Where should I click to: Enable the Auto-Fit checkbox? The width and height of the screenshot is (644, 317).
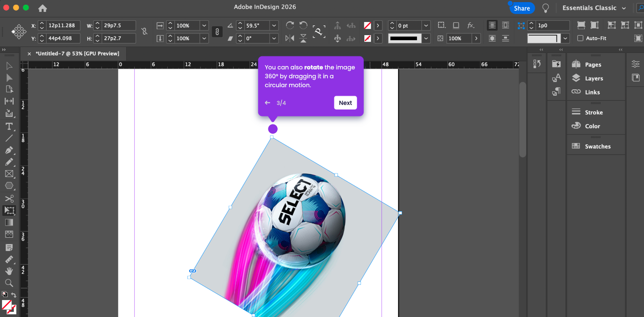point(580,38)
